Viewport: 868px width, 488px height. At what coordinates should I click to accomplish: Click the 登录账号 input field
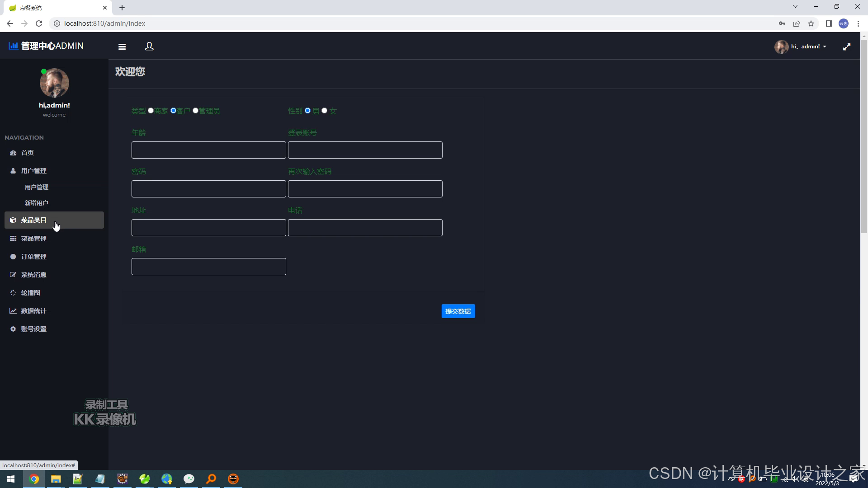(365, 150)
